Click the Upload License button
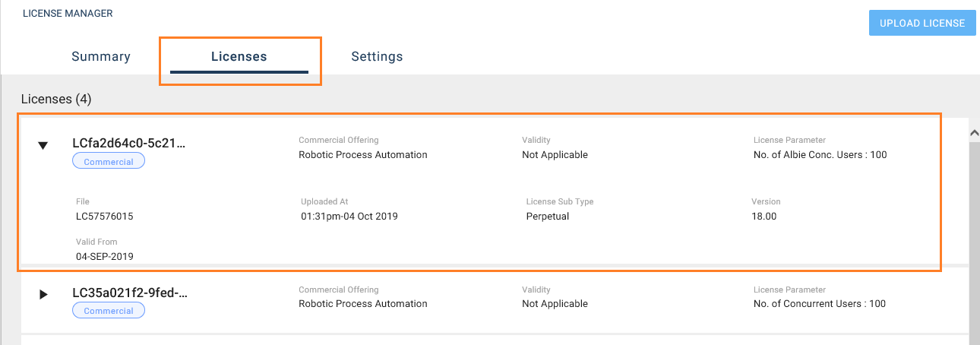This screenshot has width=980, height=345. [x=922, y=23]
